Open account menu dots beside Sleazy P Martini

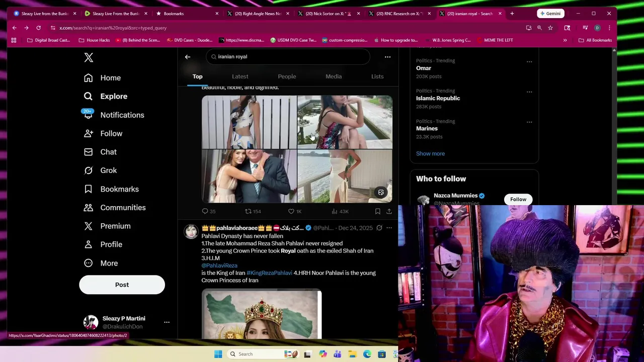coord(167,322)
